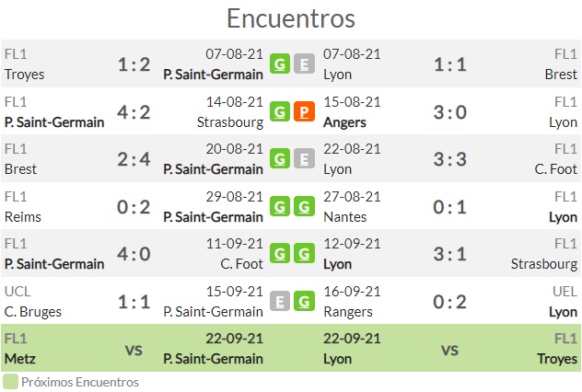
Task: Click gray E badge for Lyon vs C. Foot
Action: (x=304, y=158)
